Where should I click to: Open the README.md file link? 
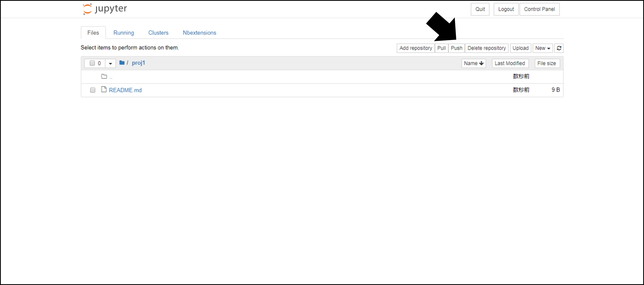(125, 90)
